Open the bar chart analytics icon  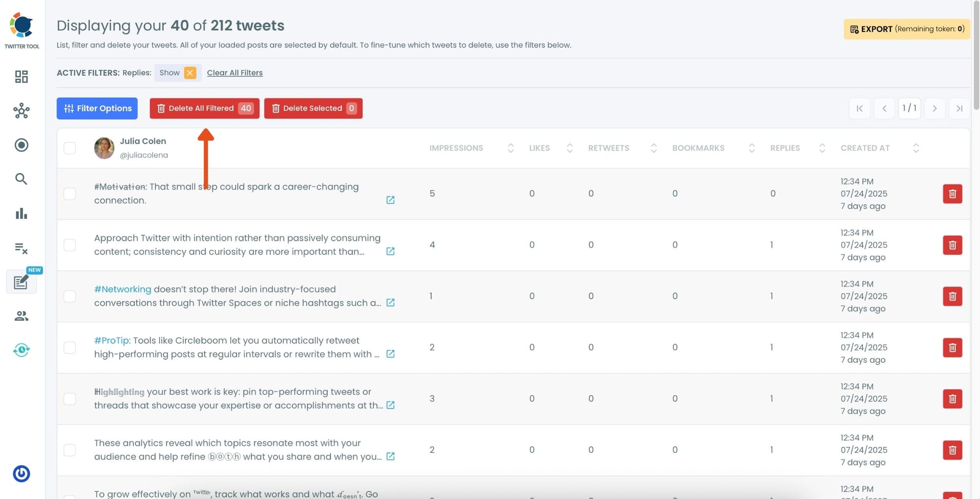coord(22,214)
